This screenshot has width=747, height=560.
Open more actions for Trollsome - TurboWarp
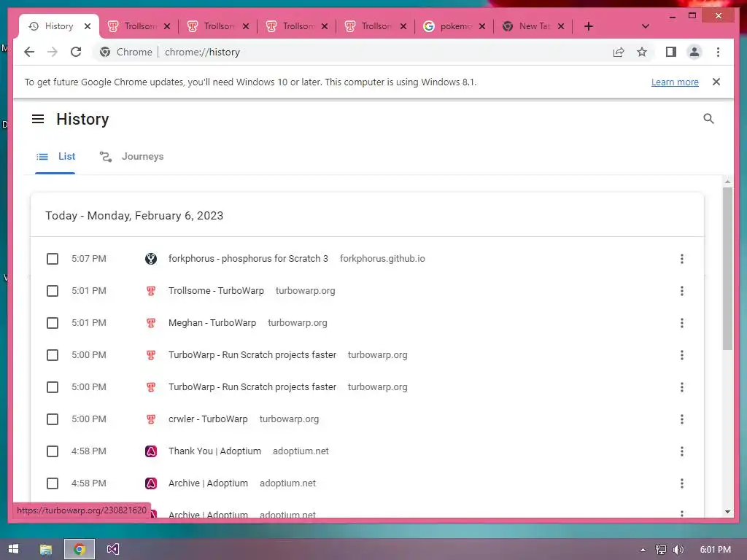coord(682,291)
